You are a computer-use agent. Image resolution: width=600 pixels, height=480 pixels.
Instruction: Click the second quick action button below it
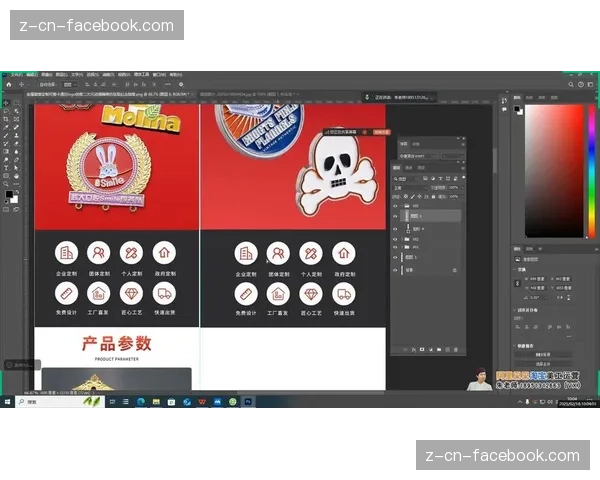click(x=543, y=364)
